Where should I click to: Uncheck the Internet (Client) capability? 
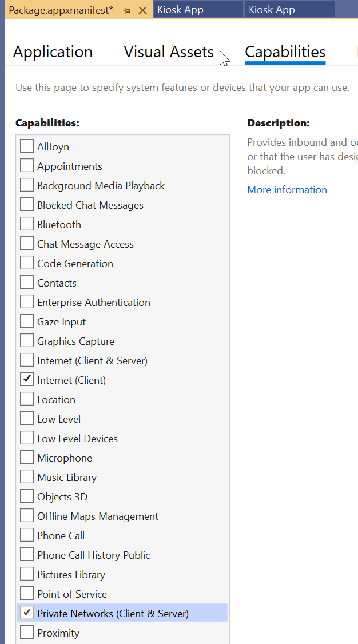click(x=27, y=380)
